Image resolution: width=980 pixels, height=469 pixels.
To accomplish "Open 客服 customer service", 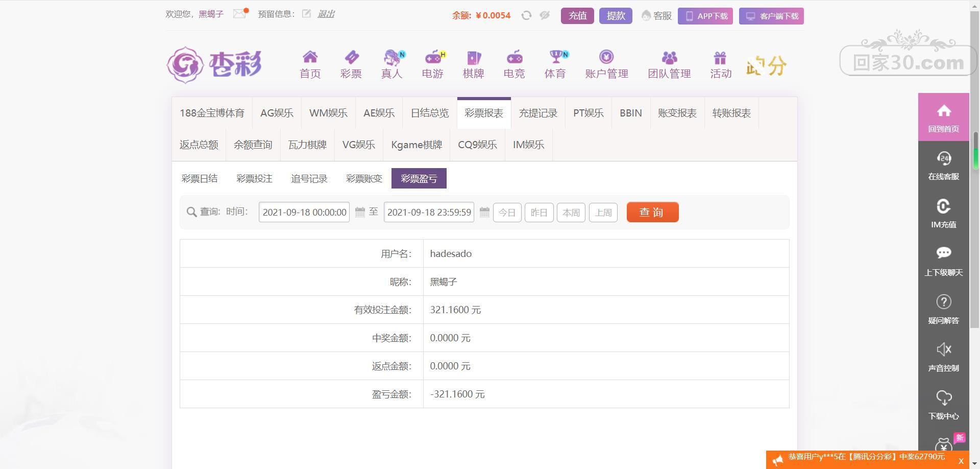I will coord(657,16).
